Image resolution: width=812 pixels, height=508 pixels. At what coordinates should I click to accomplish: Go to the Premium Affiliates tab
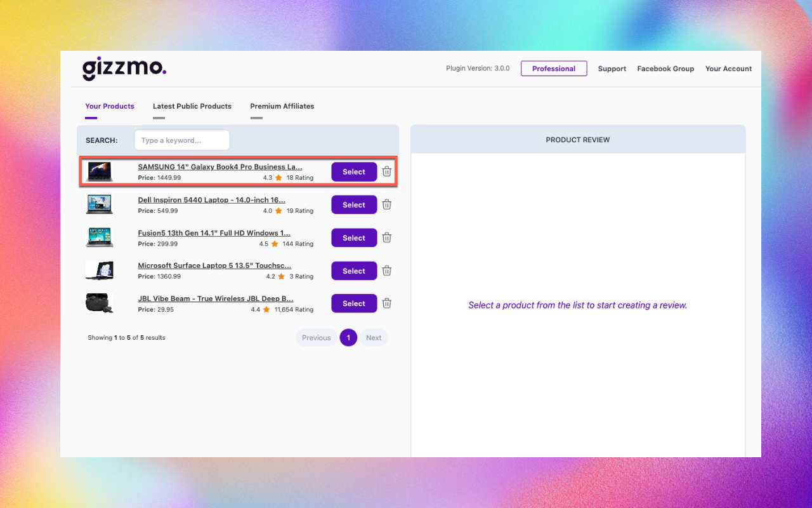[x=282, y=107]
